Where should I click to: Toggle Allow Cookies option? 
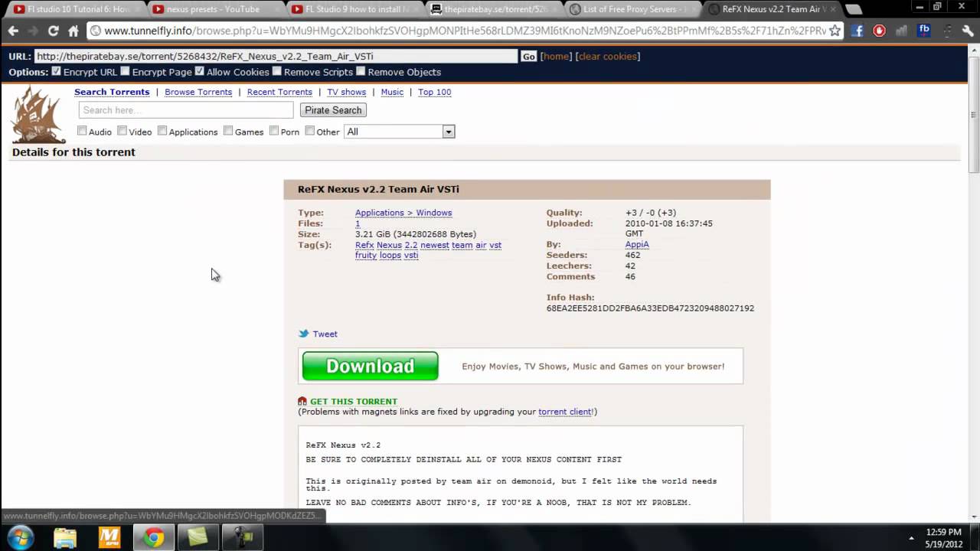click(199, 71)
